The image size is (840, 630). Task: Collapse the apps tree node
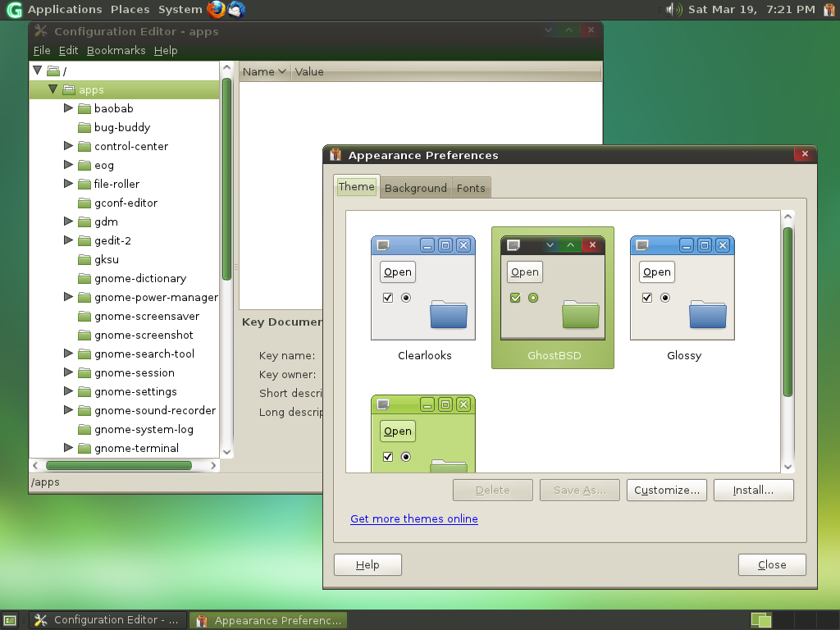point(52,89)
